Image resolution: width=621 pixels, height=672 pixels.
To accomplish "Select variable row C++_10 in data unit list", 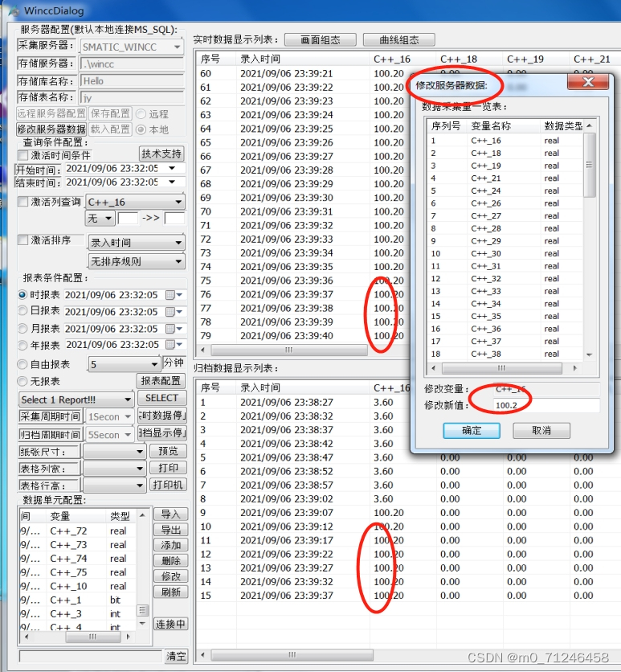I will pos(77,586).
